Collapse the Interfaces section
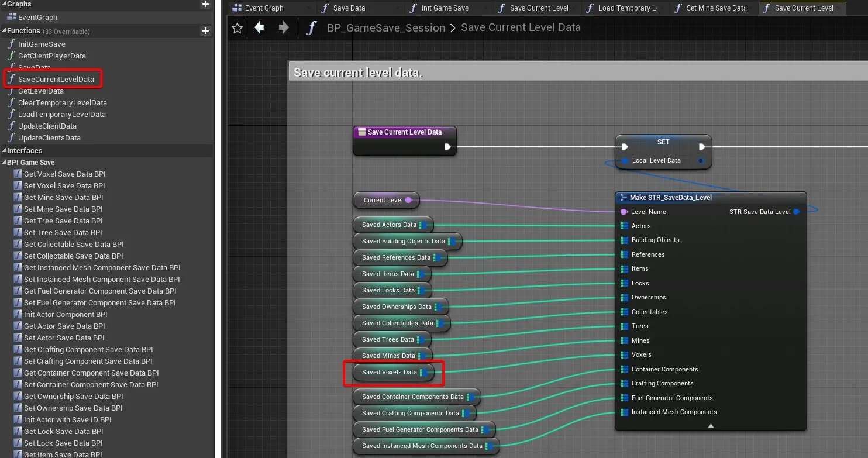868x458 pixels. (4, 151)
